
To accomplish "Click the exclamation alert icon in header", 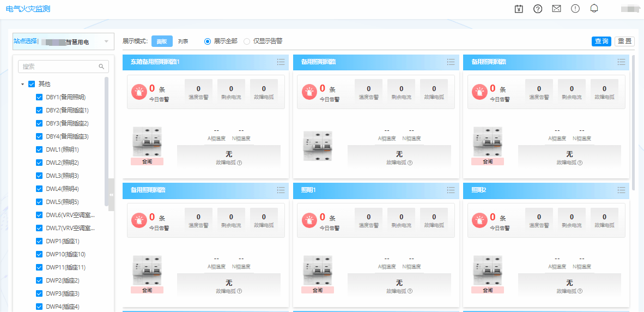I will click(575, 9).
